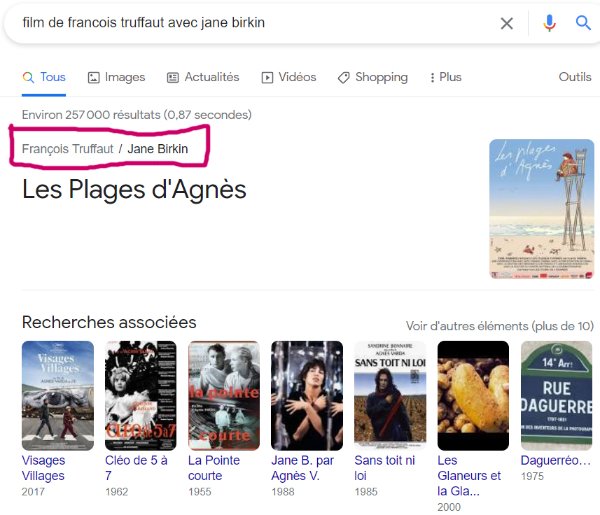Open the potato image for Les Glaneurs
This screenshot has width=600, height=515.
[x=473, y=396]
